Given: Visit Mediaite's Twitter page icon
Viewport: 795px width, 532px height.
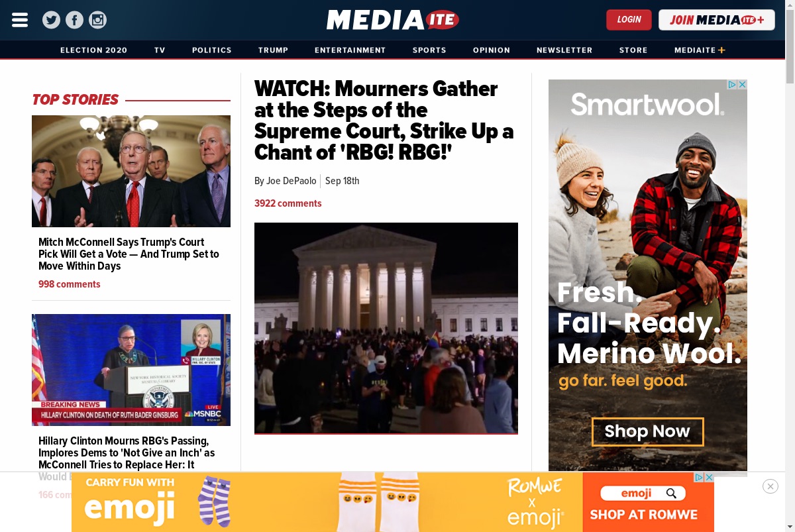Looking at the screenshot, I should 51,20.
